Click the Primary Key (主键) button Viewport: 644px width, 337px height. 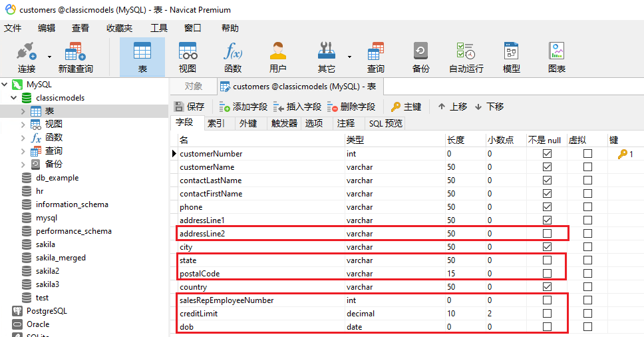[406, 107]
